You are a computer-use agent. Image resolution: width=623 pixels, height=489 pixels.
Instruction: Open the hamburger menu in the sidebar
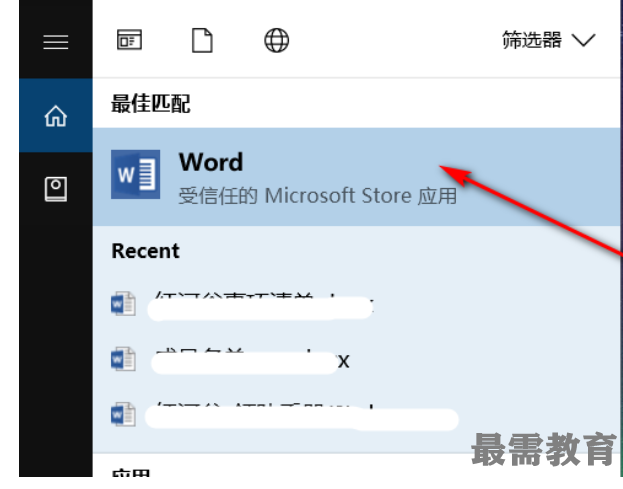click(x=56, y=42)
